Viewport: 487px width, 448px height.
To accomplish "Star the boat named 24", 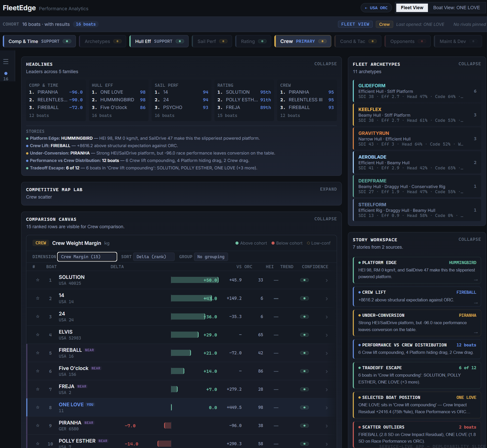I will (x=38, y=316).
